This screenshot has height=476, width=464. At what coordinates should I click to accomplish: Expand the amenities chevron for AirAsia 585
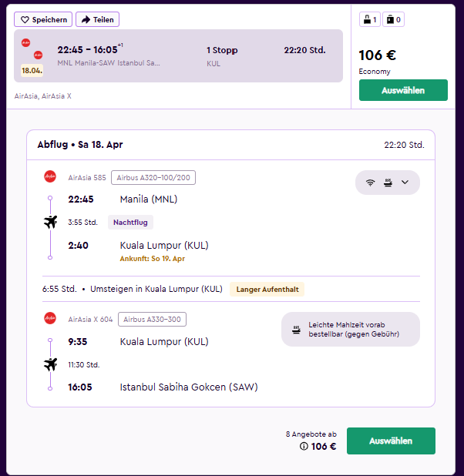coord(405,182)
